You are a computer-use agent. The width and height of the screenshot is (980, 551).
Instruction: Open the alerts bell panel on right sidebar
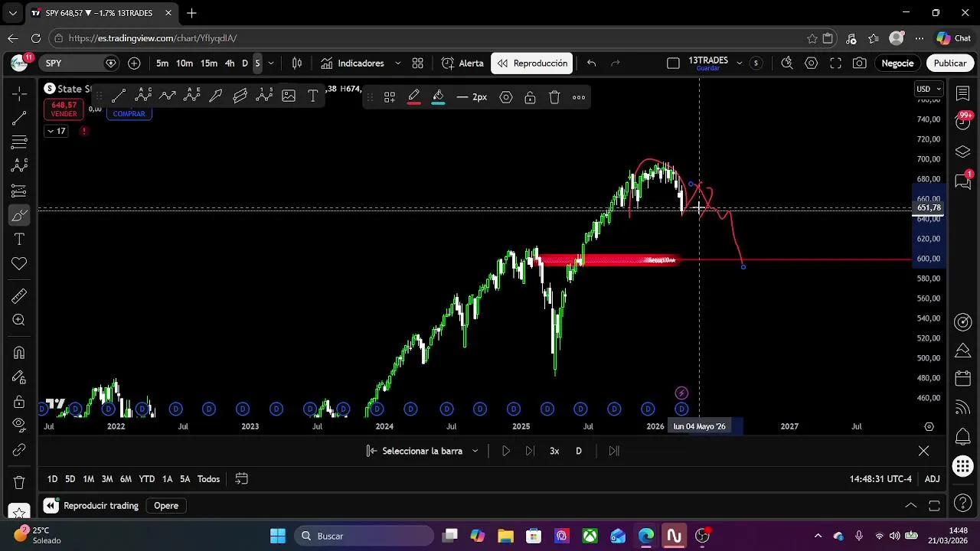coord(963,437)
